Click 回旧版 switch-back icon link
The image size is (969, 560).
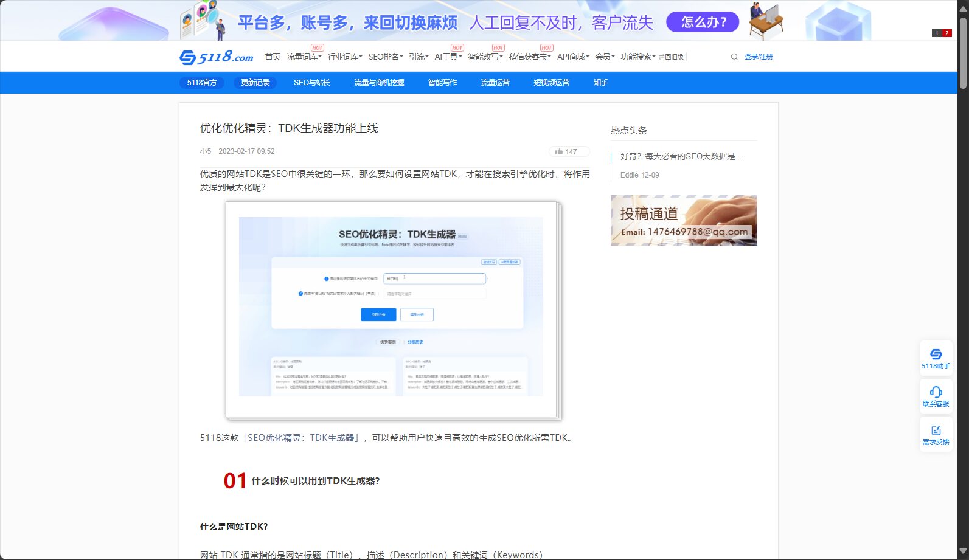point(671,57)
